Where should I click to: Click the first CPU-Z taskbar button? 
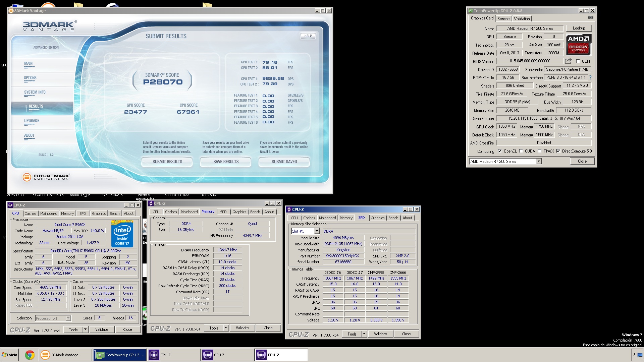(174, 355)
